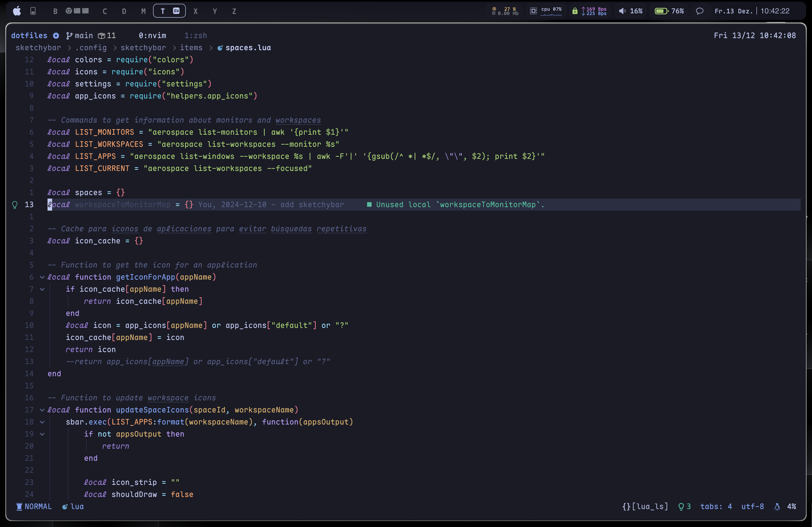Click the lightbulb code action icon on line 13
Screen dimensions: 812x527
pos(15,204)
